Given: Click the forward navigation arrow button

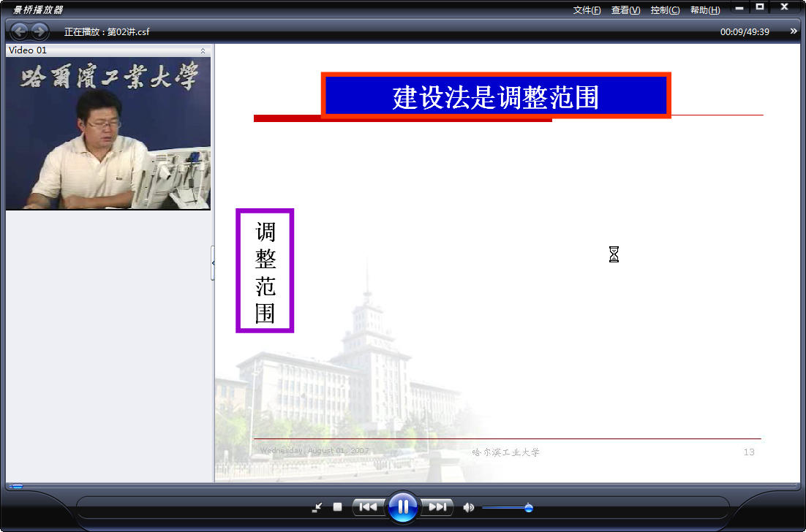Looking at the screenshot, I should (39, 32).
